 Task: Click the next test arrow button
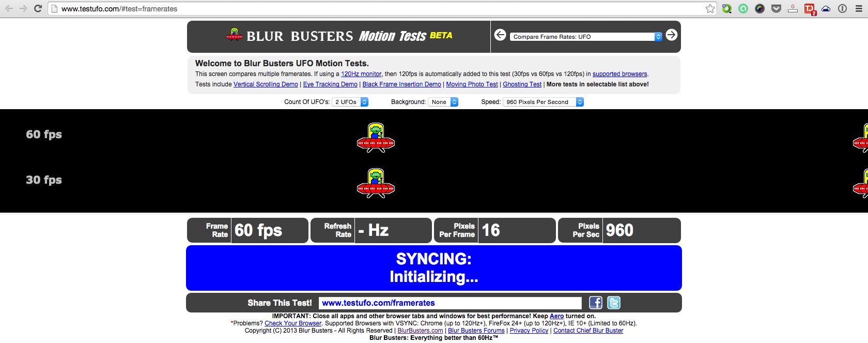671,35
